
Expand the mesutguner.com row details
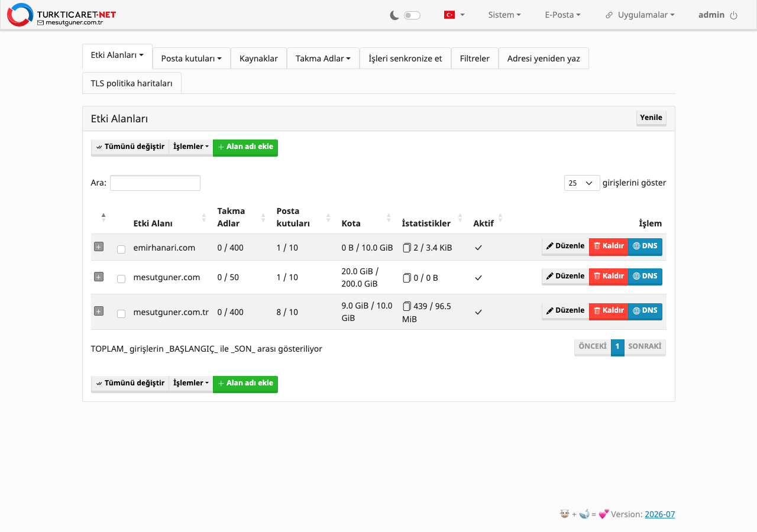(99, 277)
